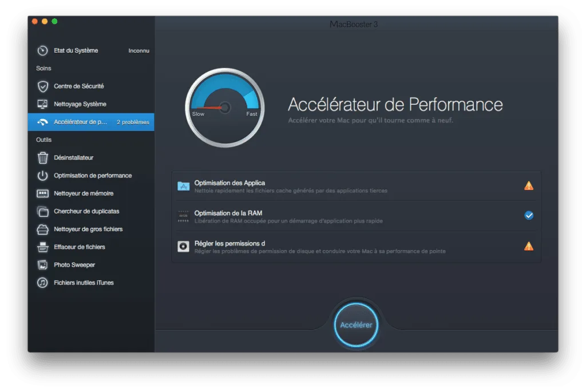Select the Optimisation de performance power icon
This screenshot has width=586, height=392.
(x=42, y=175)
